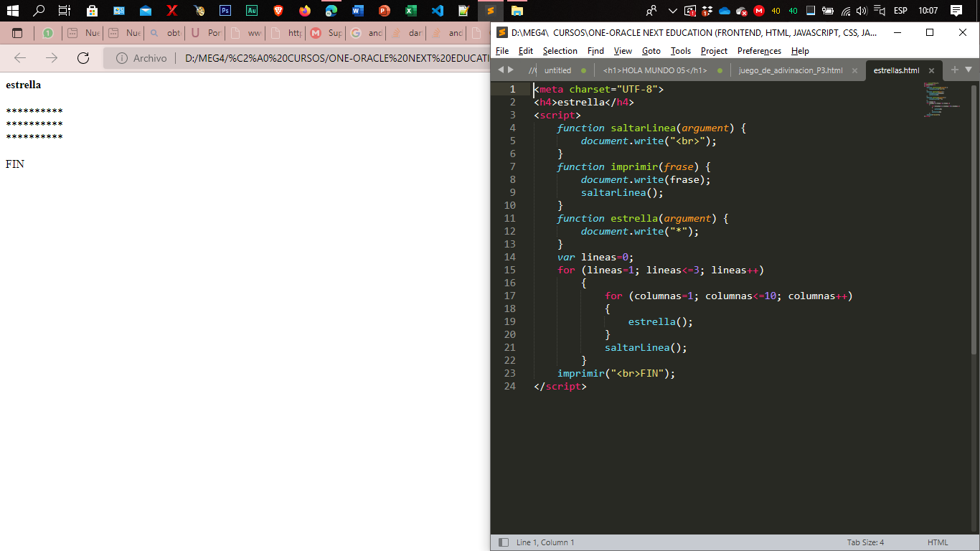Open the notification center icon
The height and width of the screenshot is (551, 980).
956,11
